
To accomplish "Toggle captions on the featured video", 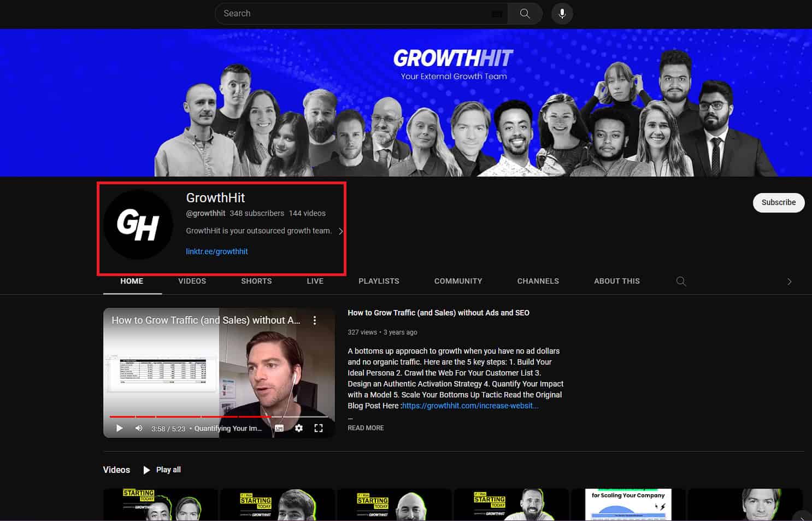I will 279,428.
